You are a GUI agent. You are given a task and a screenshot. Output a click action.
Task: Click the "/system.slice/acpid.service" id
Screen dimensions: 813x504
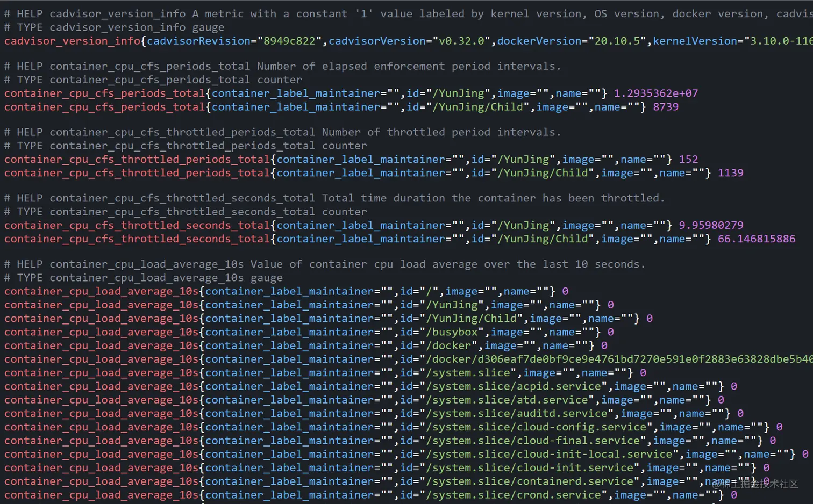pos(514,386)
